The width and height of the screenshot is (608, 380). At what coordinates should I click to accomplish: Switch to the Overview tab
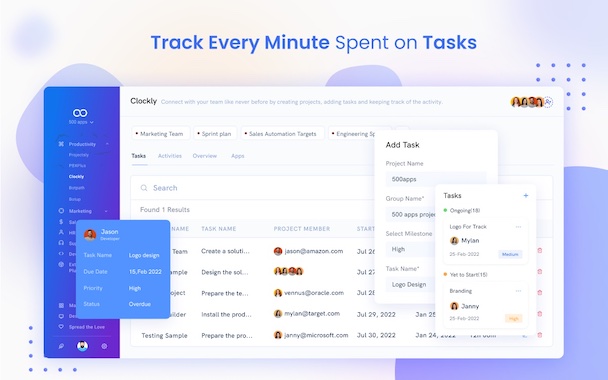[205, 156]
